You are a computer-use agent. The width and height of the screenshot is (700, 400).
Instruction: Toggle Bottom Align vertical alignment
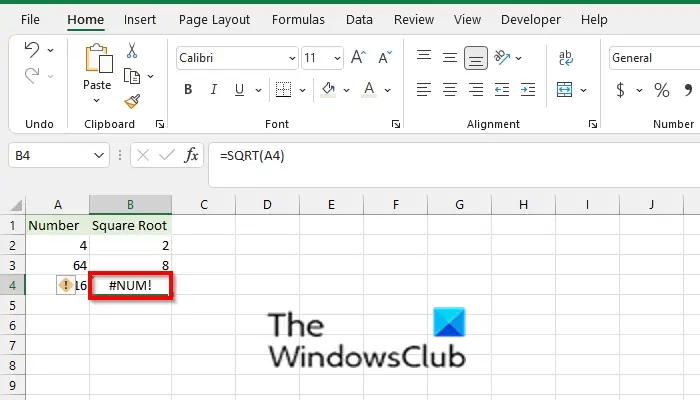(476, 58)
